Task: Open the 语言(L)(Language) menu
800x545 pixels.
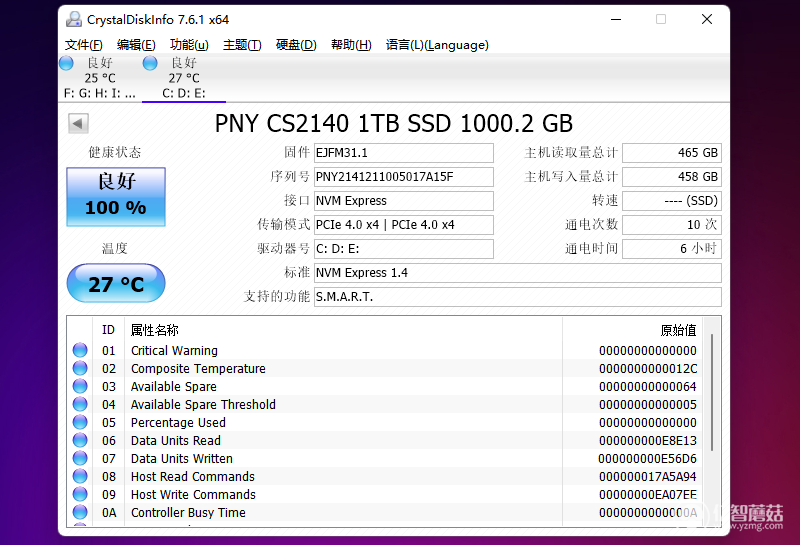Action: click(437, 45)
